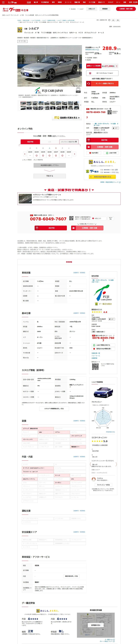Click the help icon next to 支払総額
138x644 pixels.
click(99, 47)
